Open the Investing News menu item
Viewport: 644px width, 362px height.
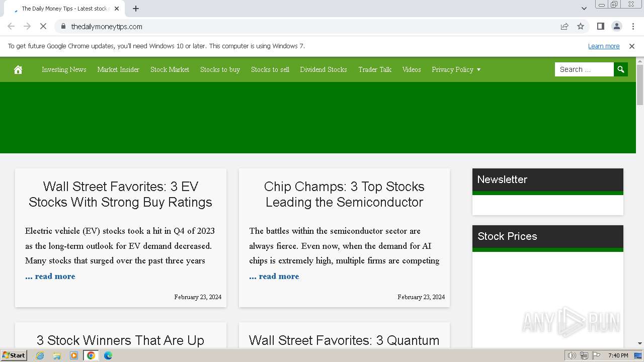pos(64,69)
